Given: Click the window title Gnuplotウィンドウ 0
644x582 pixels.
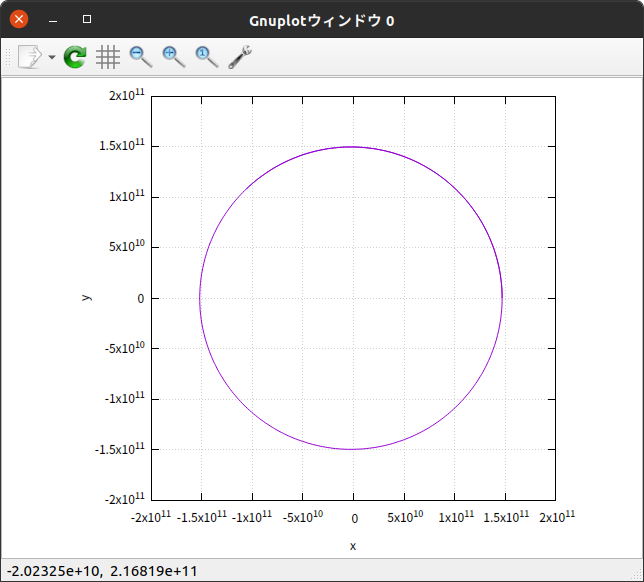Looking at the screenshot, I should tap(322, 21).
